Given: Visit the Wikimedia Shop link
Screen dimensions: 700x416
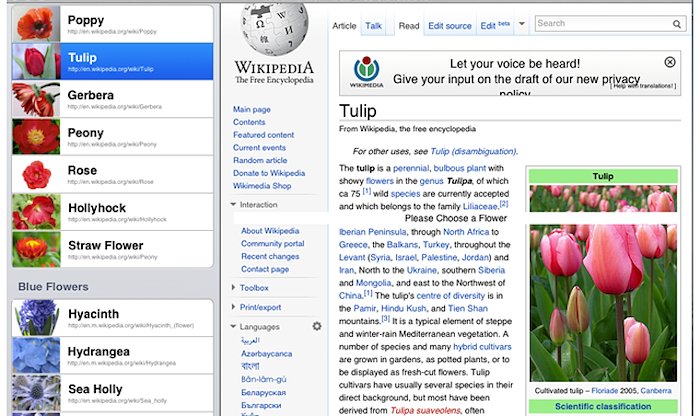Looking at the screenshot, I should 262,186.
